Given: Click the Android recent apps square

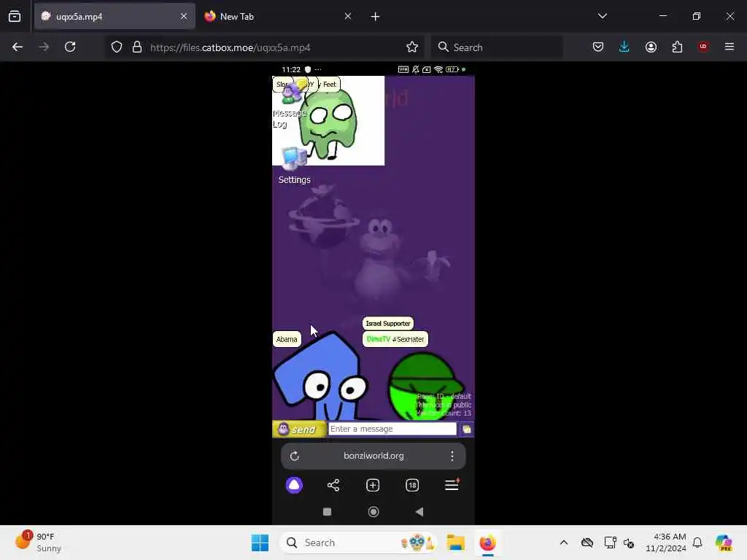Looking at the screenshot, I should [327, 512].
